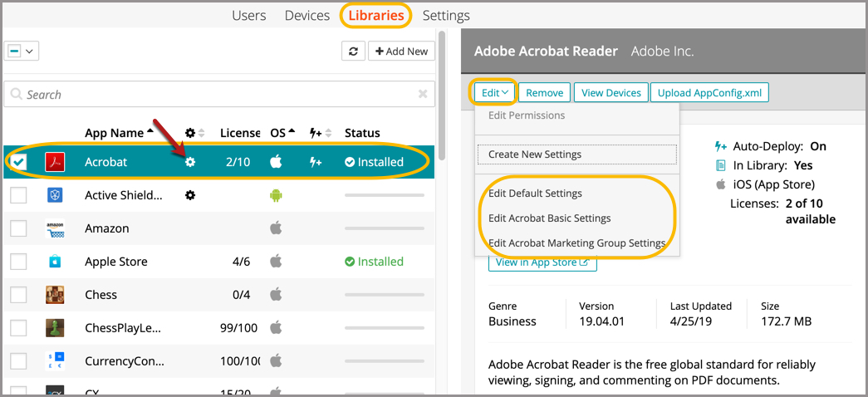The width and height of the screenshot is (868, 397).
Task: Switch to the Devices tab
Action: coord(306,16)
